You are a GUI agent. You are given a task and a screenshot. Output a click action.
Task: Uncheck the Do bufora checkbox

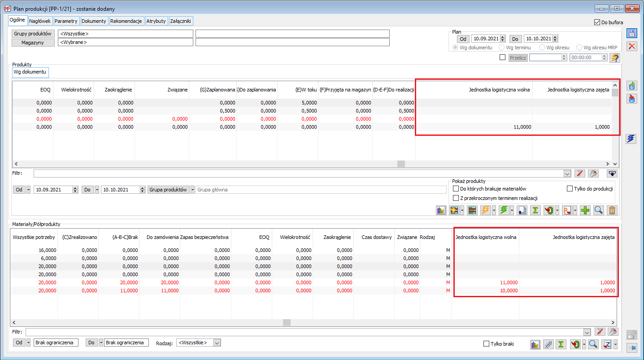coord(597,22)
